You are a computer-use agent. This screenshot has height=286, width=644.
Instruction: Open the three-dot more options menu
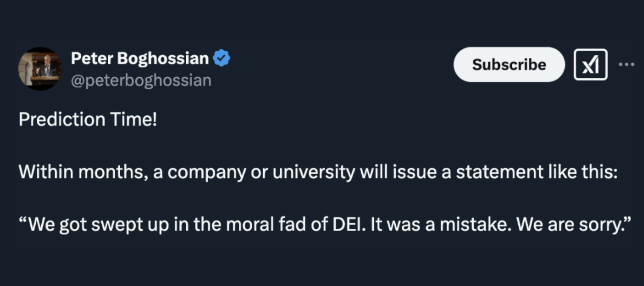point(626,64)
